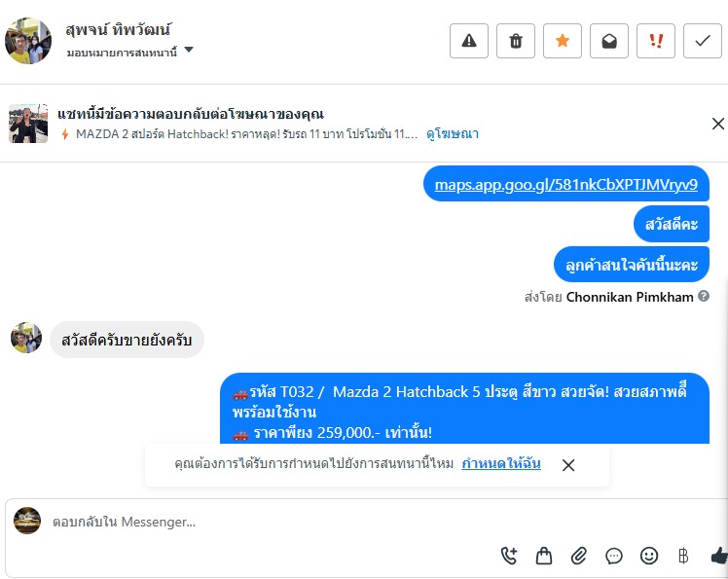Attach a file using the paperclip
The width and height of the screenshot is (728, 579).
pos(579,556)
